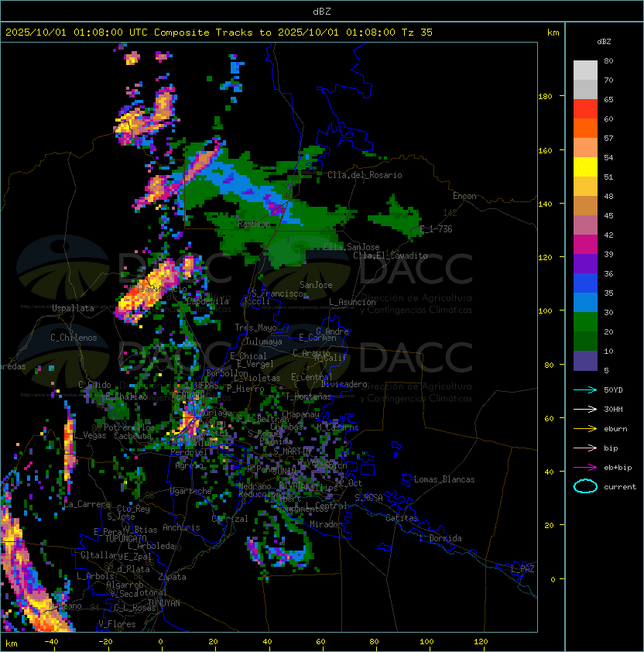Click the 'dBZ' heading above color scale

604,42
